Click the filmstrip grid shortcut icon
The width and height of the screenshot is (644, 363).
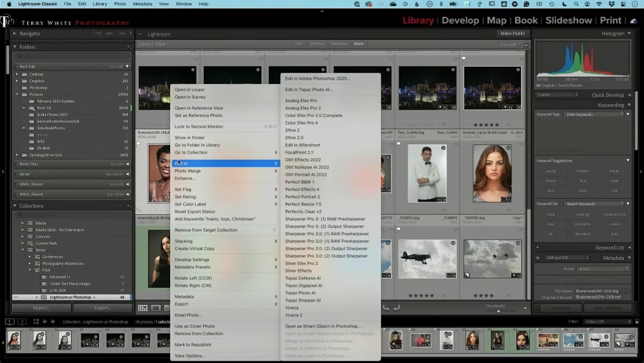[x=36, y=322]
